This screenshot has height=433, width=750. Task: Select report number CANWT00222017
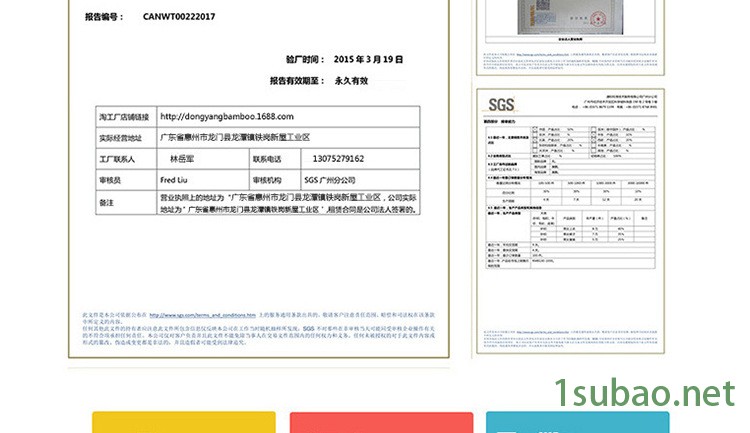coord(178,17)
